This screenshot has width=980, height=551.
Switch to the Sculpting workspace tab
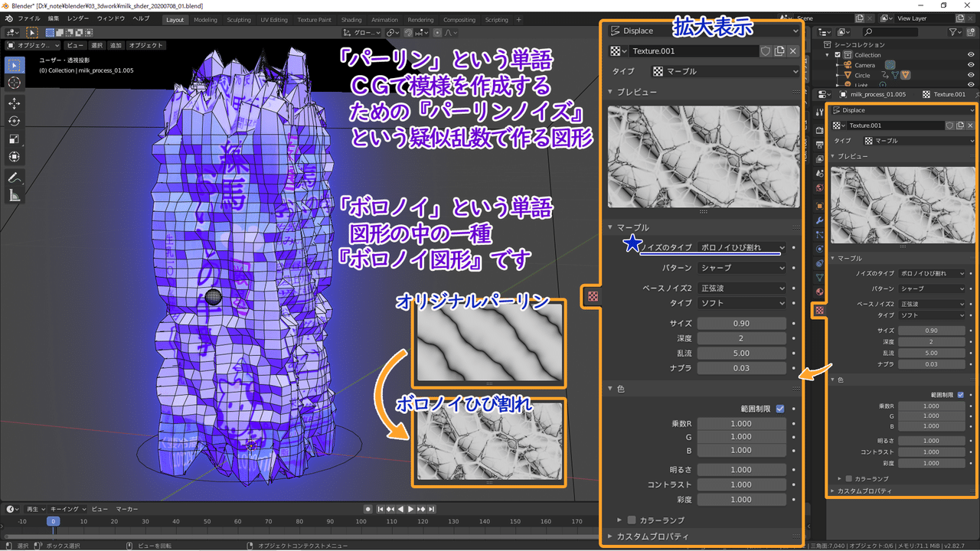(x=239, y=20)
